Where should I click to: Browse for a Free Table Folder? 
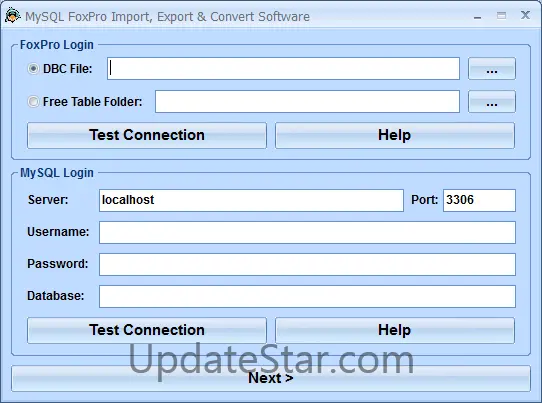coord(492,102)
